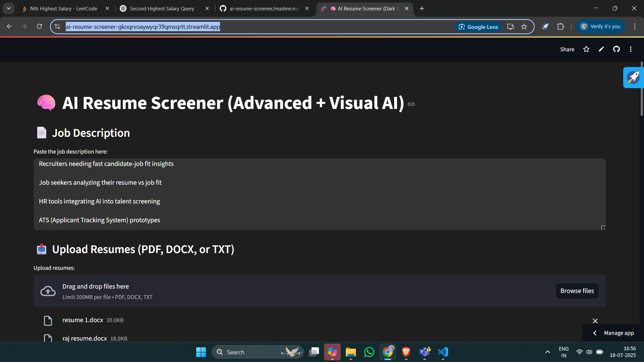Open the Chrome extensions puzzle icon
The image size is (644, 362).
560,26
